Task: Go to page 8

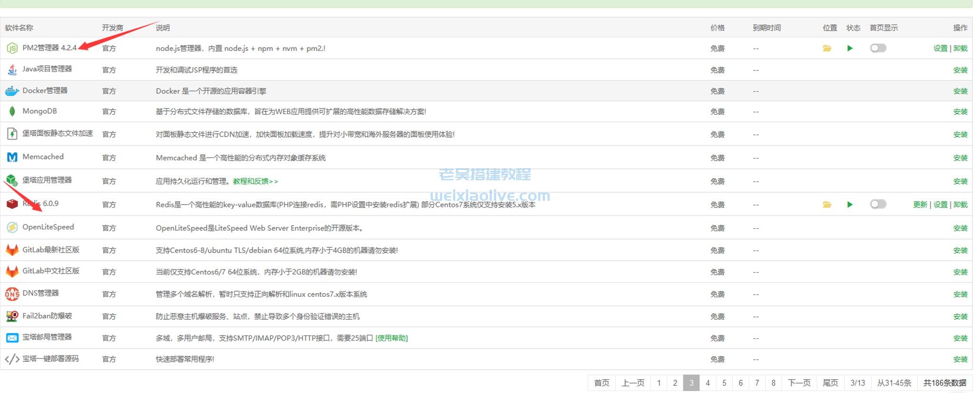Action: (x=773, y=383)
